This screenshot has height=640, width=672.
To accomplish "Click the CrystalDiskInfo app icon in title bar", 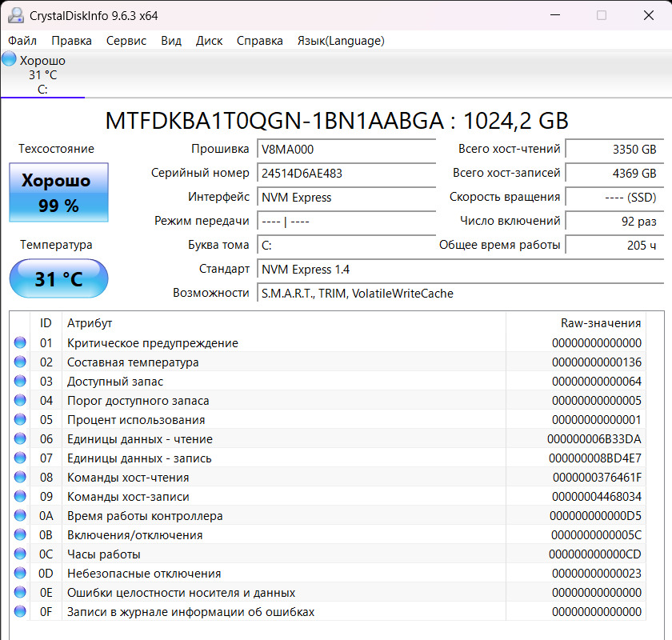I will tap(16, 15).
